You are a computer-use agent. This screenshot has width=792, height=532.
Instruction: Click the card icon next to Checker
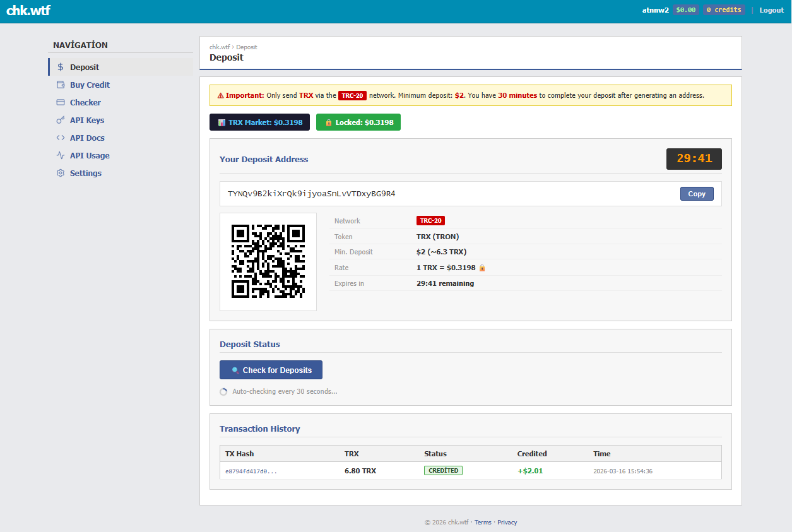[x=61, y=102]
